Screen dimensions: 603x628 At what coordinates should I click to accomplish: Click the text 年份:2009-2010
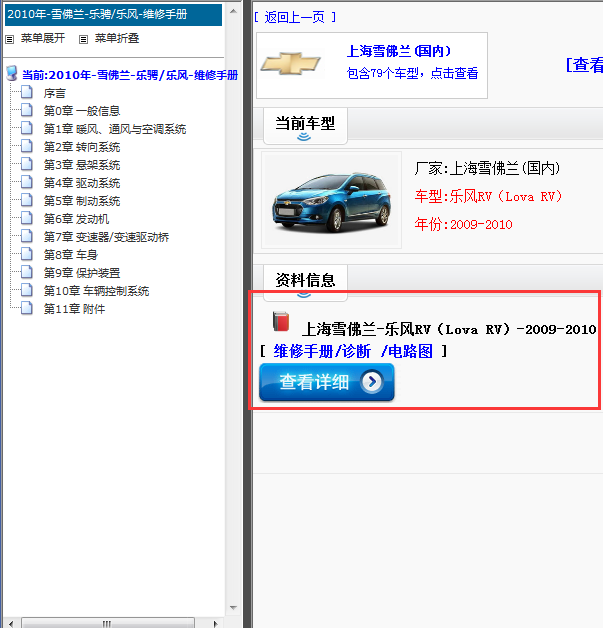[x=463, y=224]
